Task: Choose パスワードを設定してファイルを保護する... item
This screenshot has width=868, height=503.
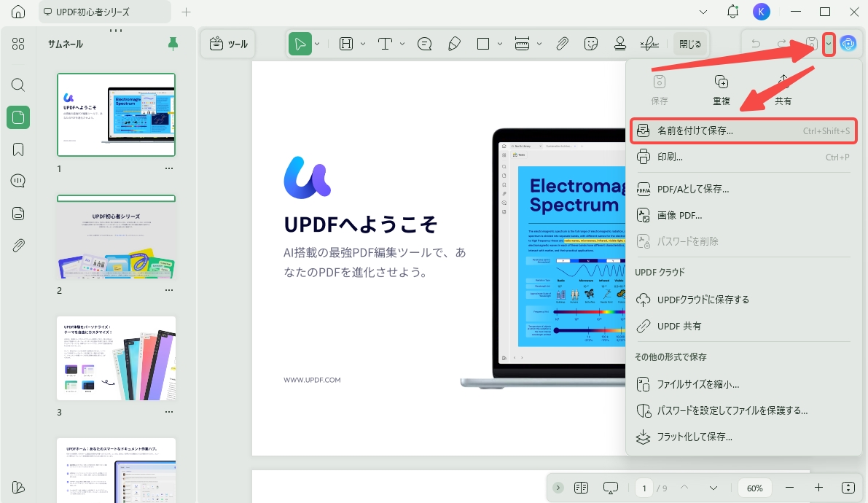Action: (743, 410)
